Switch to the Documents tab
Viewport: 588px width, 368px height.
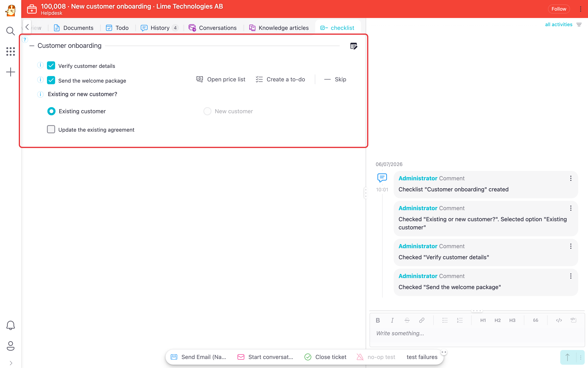click(73, 28)
